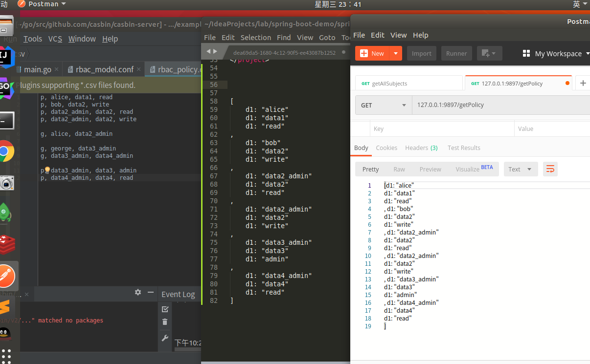Click the request URL field in Postman
This screenshot has height=364, width=590.
pos(501,105)
